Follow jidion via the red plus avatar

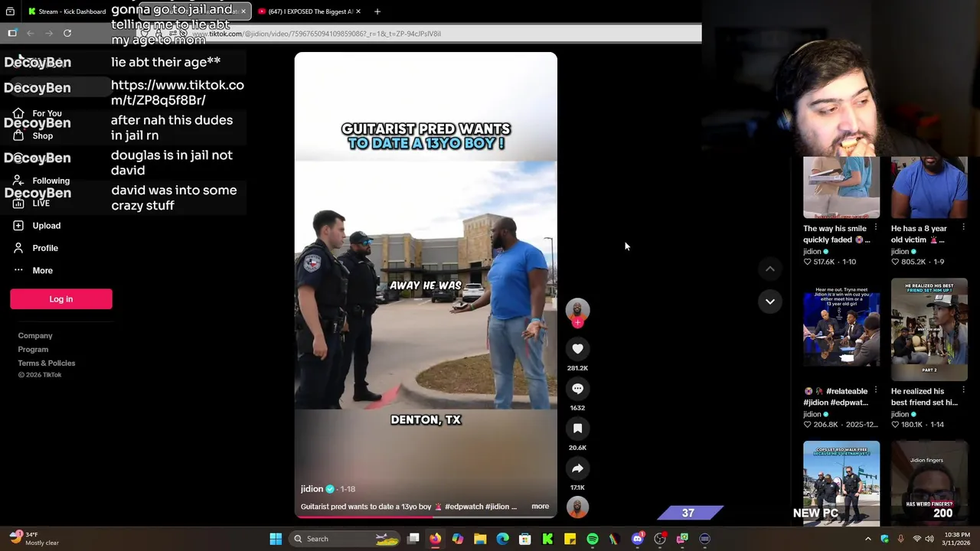(x=577, y=323)
